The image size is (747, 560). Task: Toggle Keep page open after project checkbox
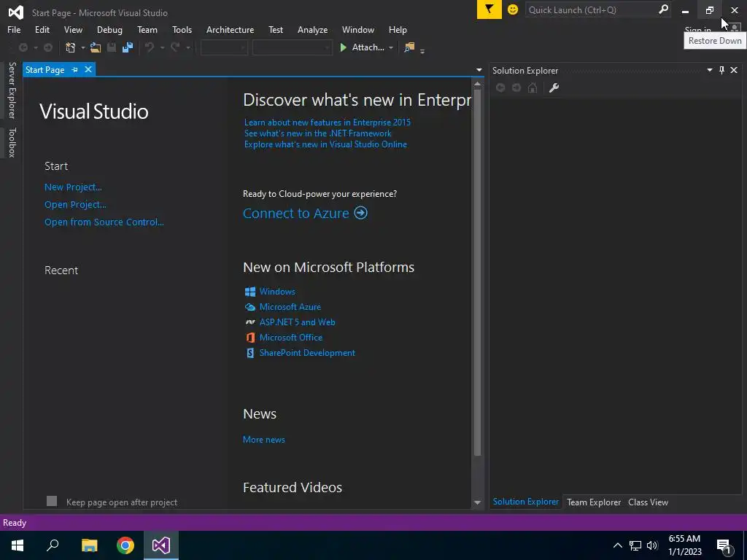click(52, 501)
